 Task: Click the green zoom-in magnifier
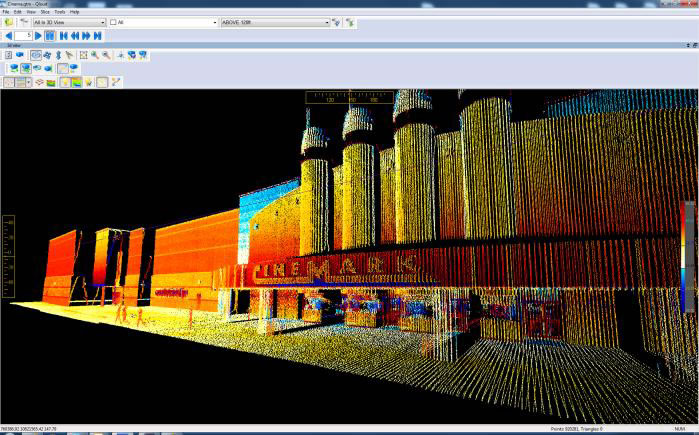point(95,55)
